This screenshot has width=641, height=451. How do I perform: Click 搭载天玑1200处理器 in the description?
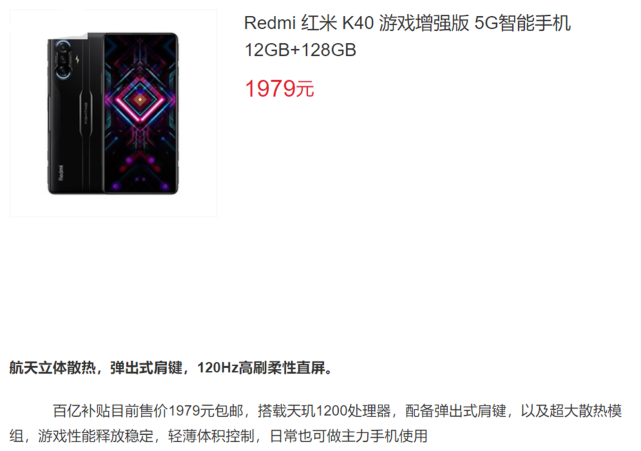pos(324,411)
